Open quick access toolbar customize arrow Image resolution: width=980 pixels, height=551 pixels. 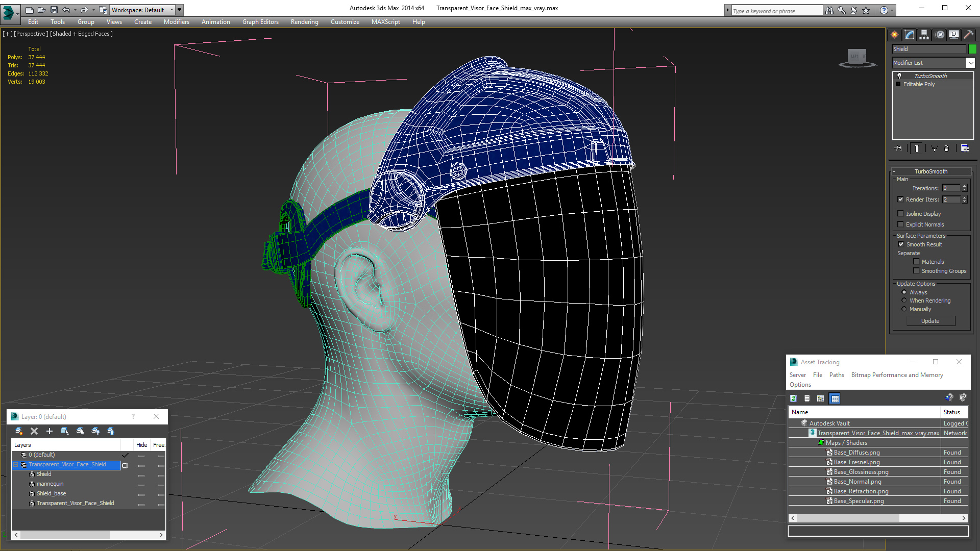179,10
